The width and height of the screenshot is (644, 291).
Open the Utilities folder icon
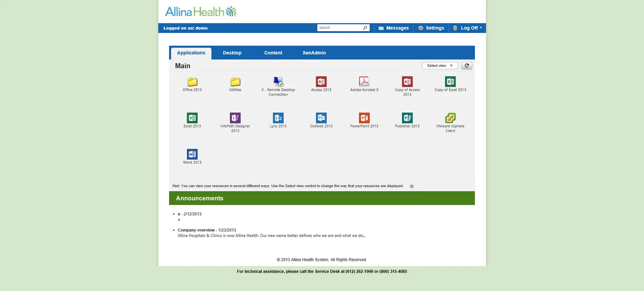235,82
